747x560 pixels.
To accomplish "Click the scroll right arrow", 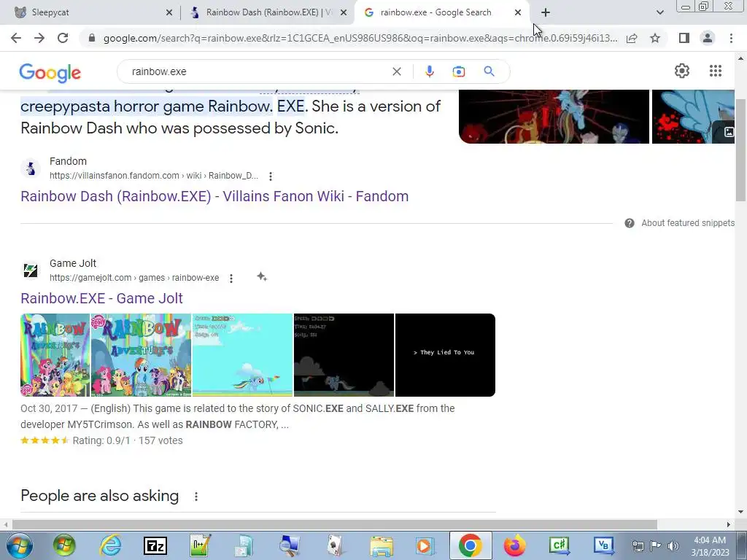I will tap(729, 524).
